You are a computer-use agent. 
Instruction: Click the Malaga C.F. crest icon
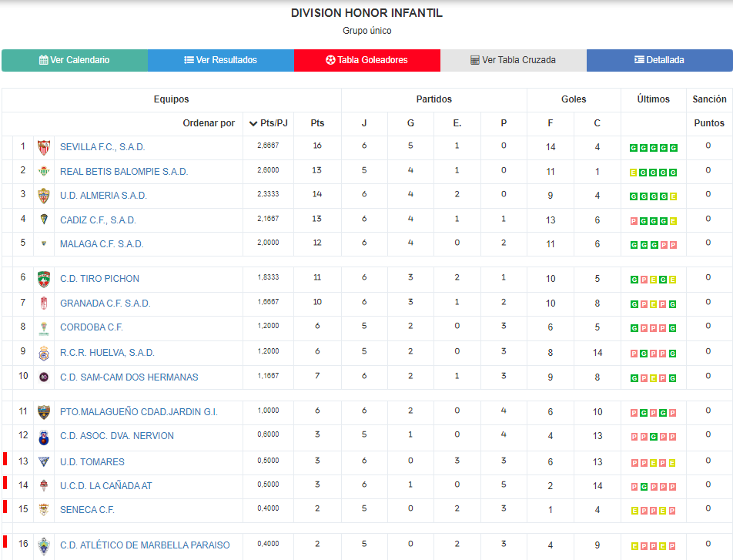(x=44, y=243)
